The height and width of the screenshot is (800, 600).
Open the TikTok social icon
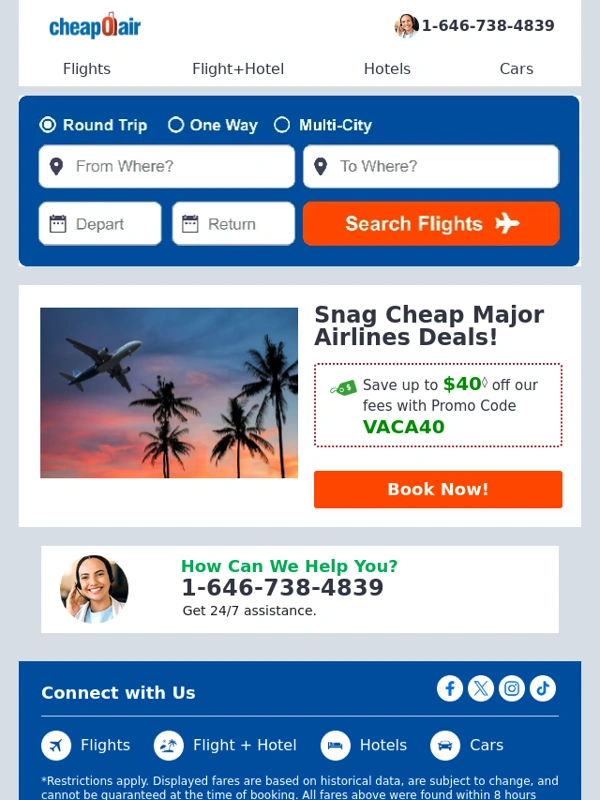tap(543, 688)
